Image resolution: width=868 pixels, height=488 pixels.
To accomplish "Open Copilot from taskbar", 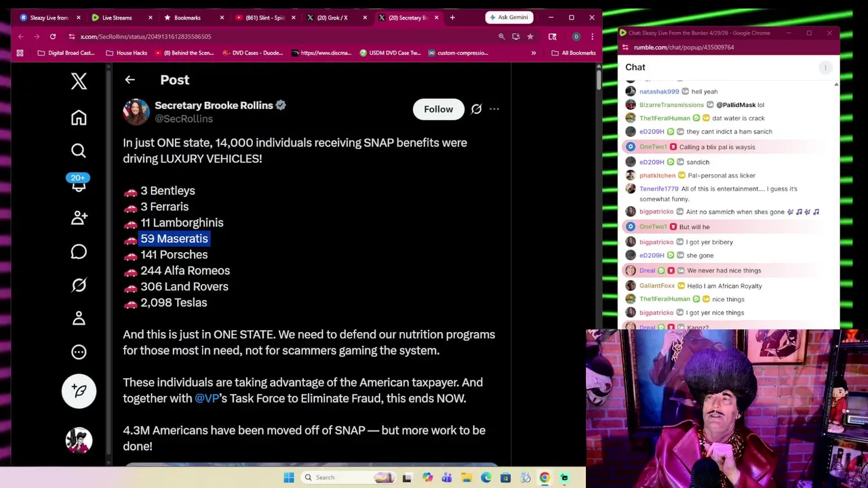I will pyautogui.click(x=428, y=478).
